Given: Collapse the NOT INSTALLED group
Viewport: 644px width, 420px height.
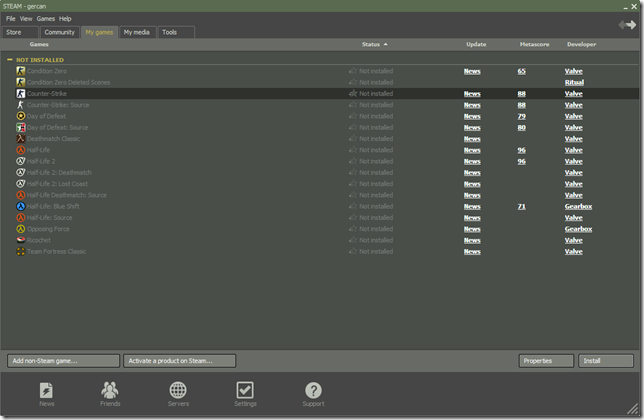Looking at the screenshot, I should point(10,60).
